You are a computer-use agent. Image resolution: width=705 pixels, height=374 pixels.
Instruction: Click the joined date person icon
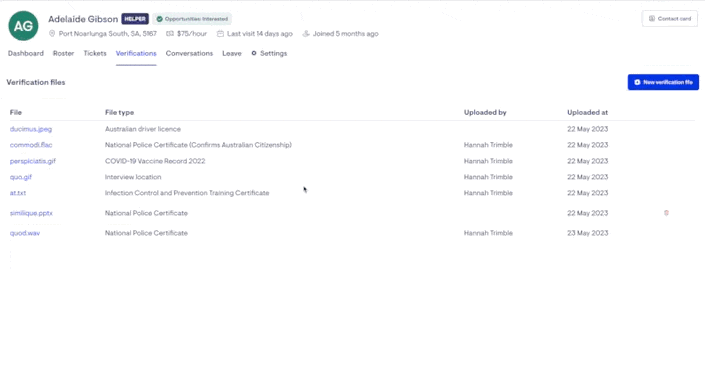pos(306,34)
